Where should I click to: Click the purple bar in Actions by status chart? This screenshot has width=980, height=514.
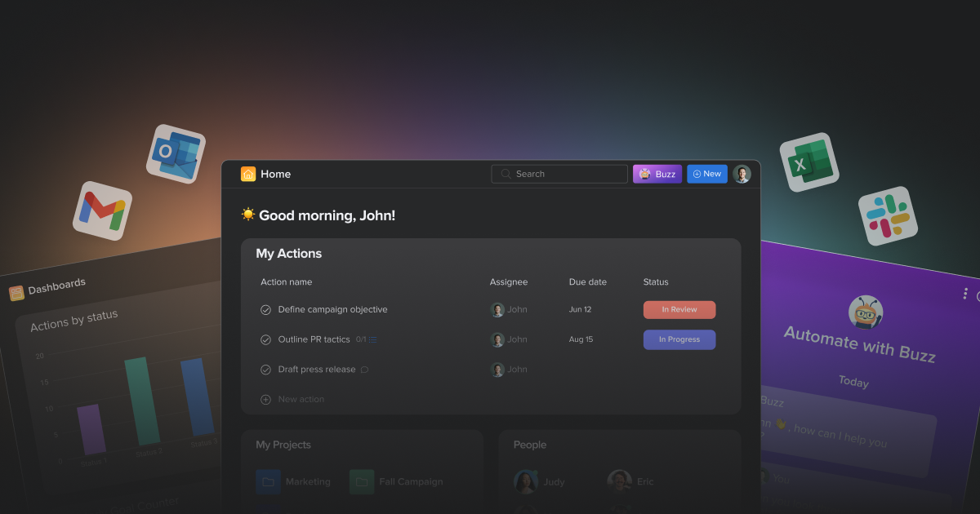coord(91,429)
